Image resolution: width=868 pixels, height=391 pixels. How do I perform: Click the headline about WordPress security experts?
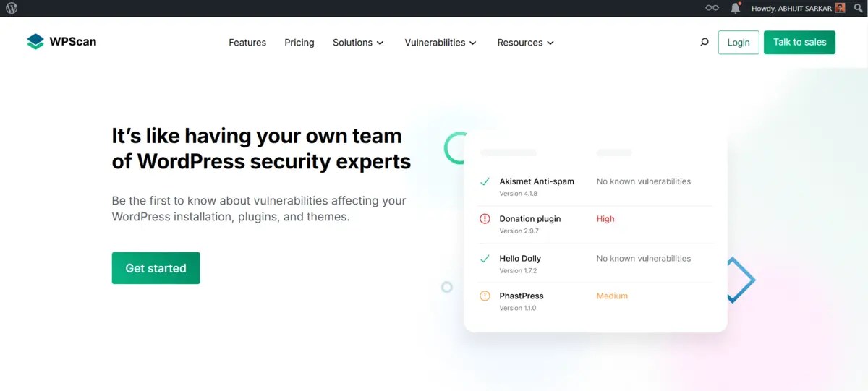pos(261,148)
